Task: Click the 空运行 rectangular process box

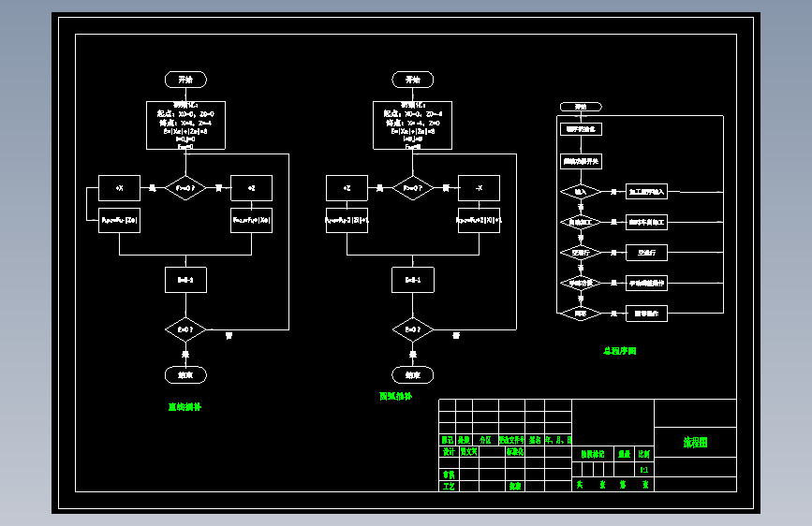Action: click(x=647, y=253)
